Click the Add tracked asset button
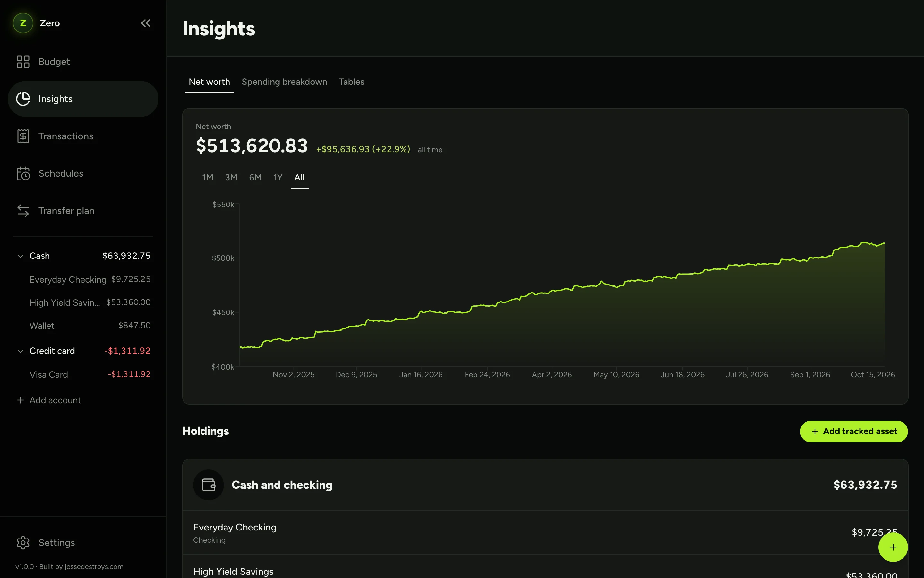Image resolution: width=924 pixels, height=578 pixels. click(x=854, y=431)
